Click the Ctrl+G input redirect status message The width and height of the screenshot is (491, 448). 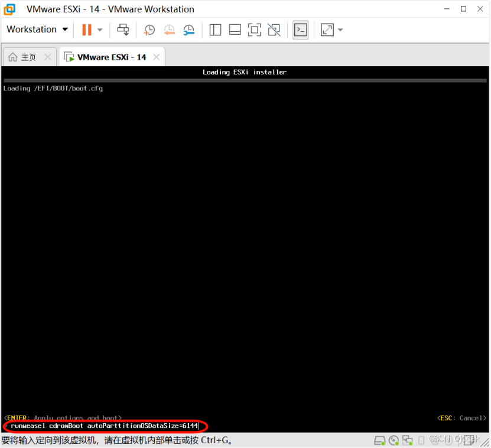(118, 440)
